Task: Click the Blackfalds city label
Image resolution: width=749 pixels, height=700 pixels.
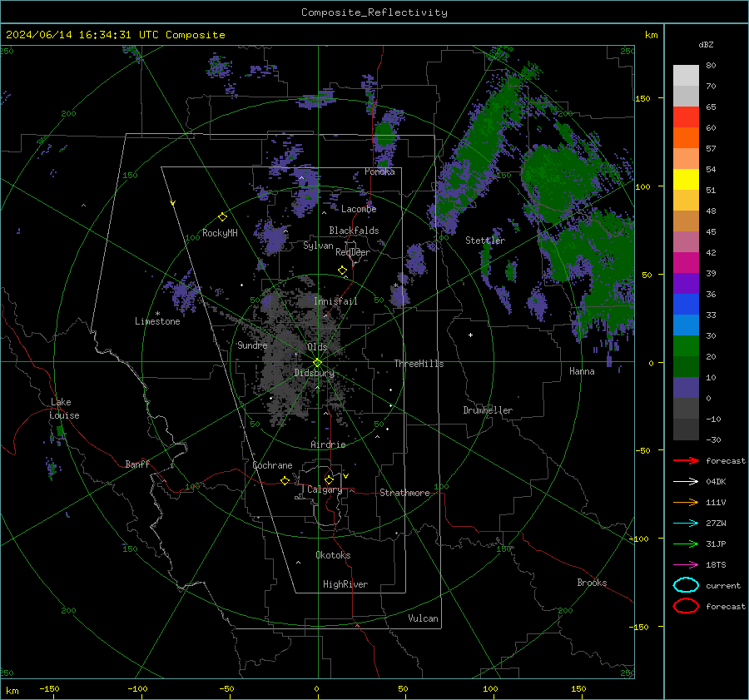Action: pyautogui.click(x=354, y=231)
